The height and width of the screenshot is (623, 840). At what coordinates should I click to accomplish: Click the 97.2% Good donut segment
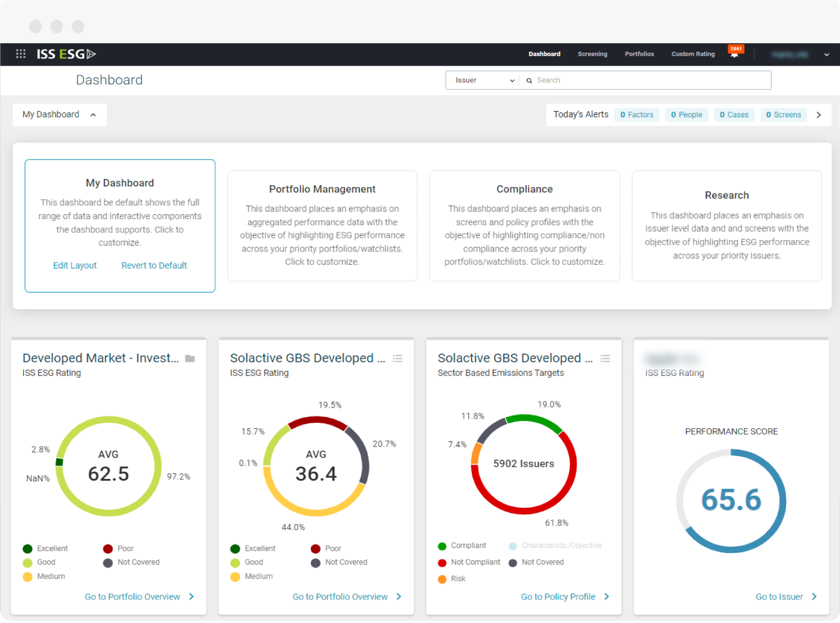(158, 466)
